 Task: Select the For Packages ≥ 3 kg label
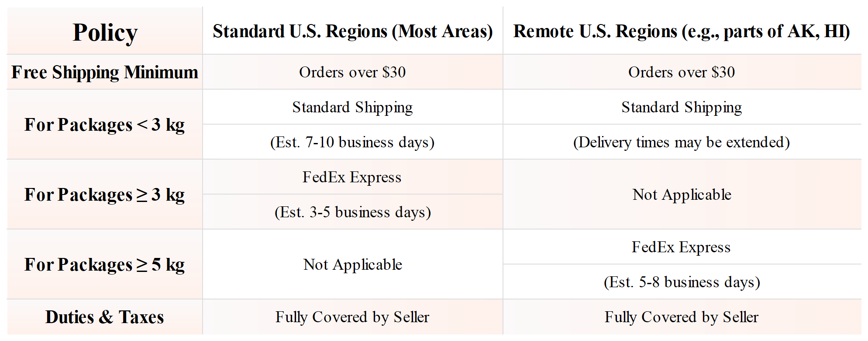(x=105, y=195)
